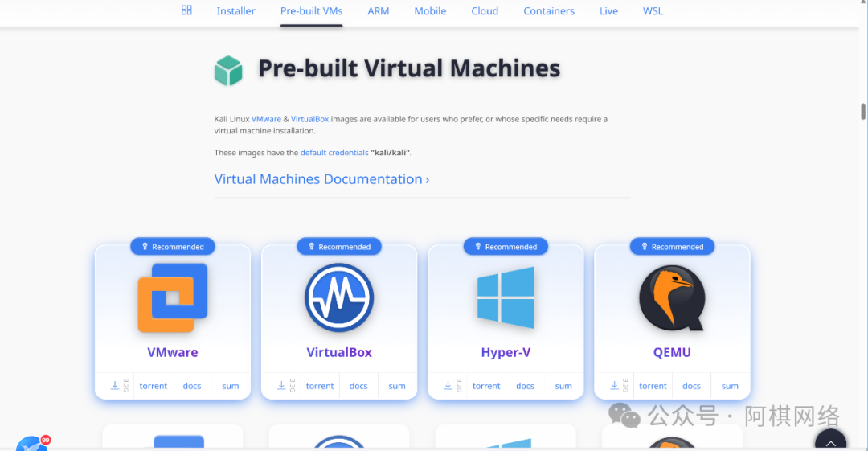
Task: Click the QEMU card title
Action: pos(672,352)
